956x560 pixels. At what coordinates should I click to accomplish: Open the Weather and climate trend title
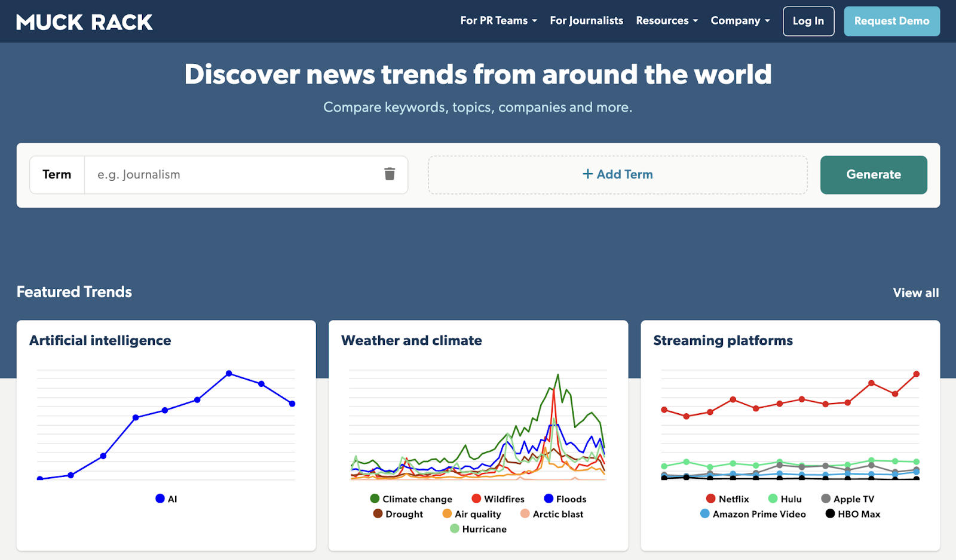click(x=412, y=340)
